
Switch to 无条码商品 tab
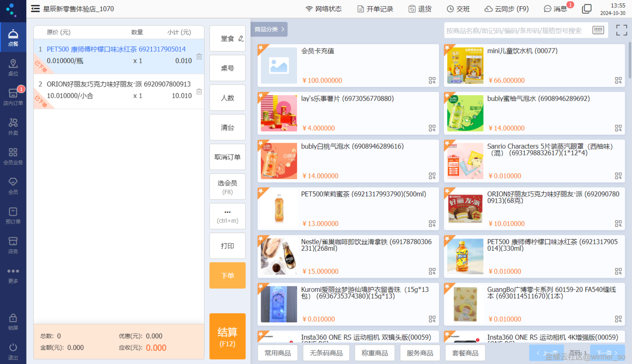pos(326,353)
